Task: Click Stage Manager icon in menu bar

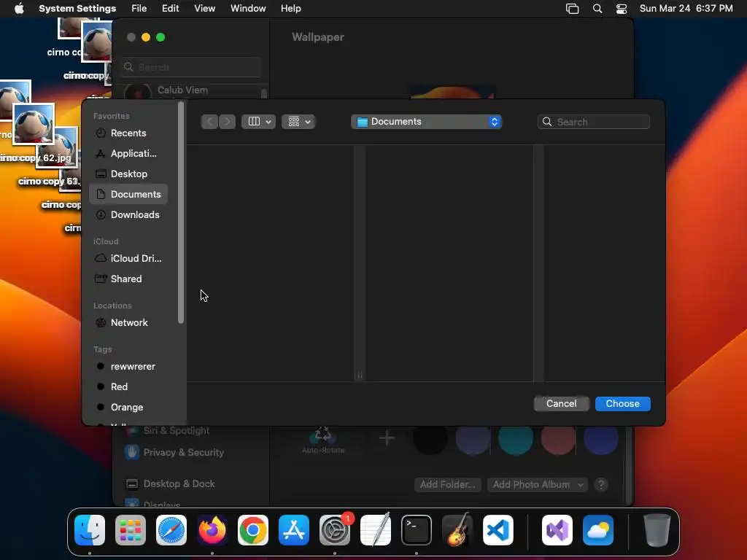Action: point(572,9)
